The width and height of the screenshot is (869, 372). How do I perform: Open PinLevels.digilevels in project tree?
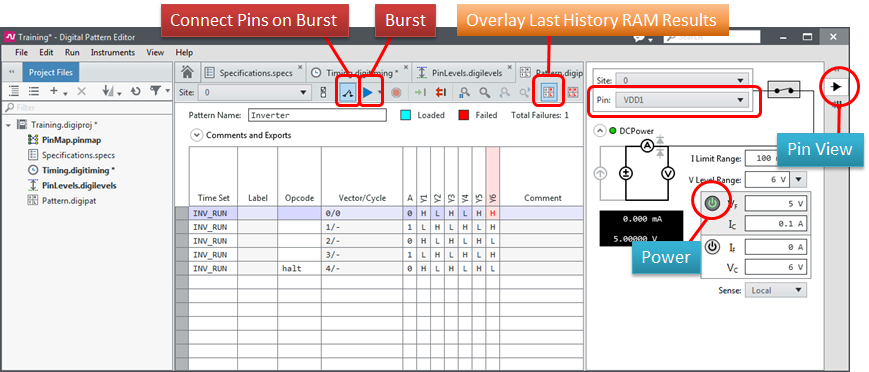[x=79, y=186]
